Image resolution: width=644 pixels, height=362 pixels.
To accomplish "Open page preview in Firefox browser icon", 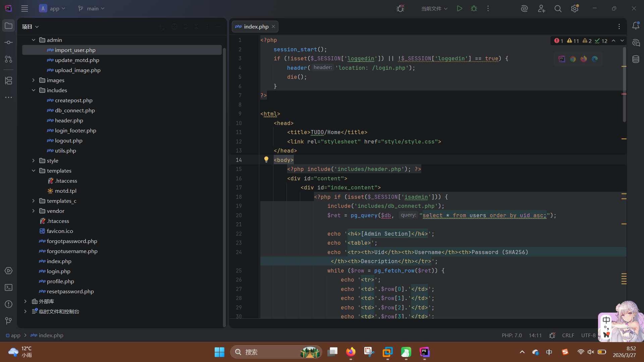I will click(584, 59).
